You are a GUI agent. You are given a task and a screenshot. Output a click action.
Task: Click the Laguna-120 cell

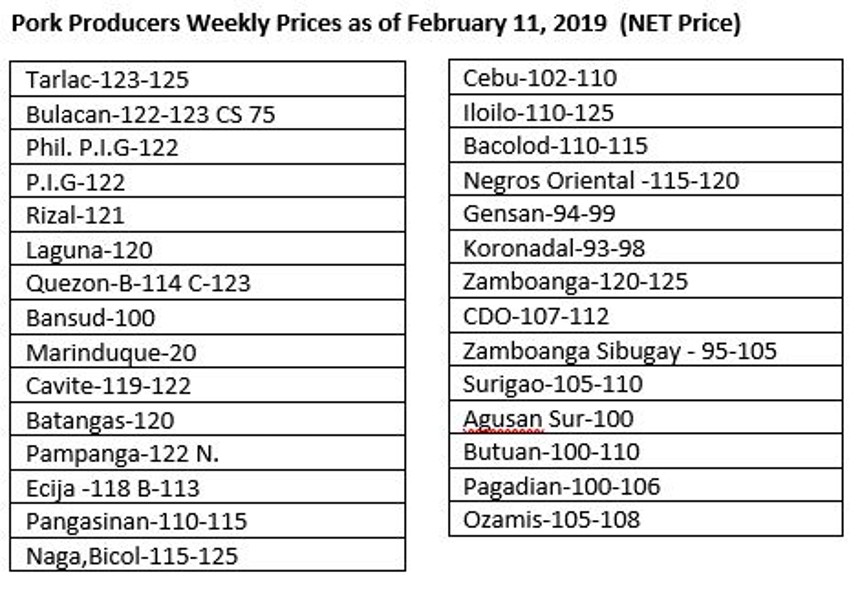89,250
